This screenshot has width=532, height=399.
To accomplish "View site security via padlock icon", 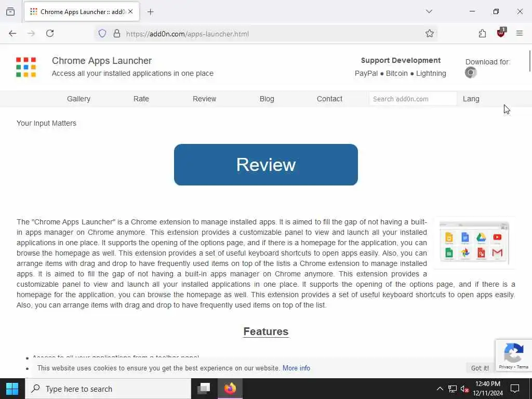I will point(117,33).
